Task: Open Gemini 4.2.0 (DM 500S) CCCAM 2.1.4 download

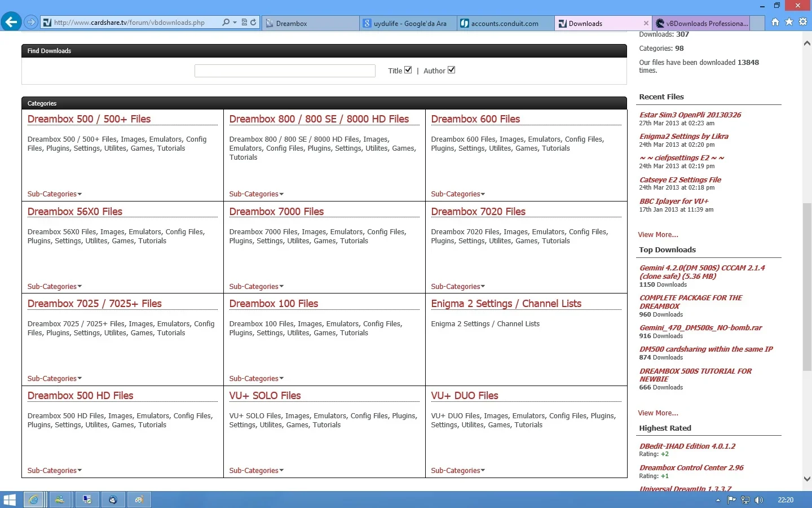Action: click(x=702, y=272)
